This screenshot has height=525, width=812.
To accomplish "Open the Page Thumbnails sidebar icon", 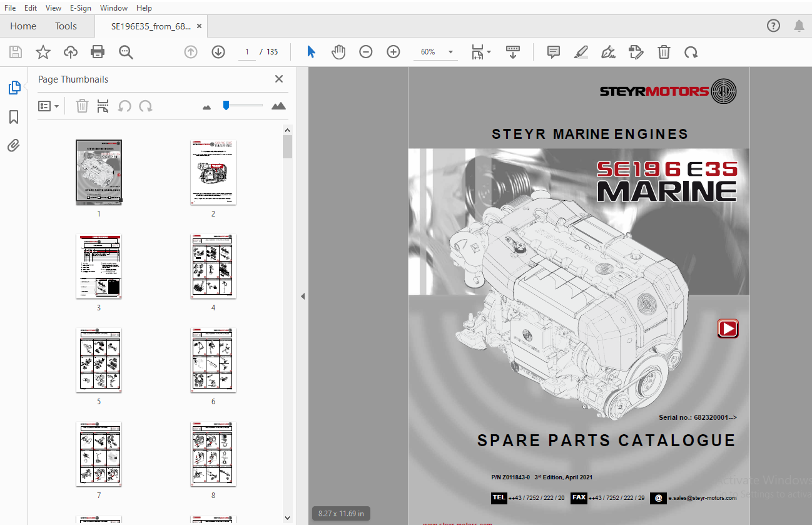I will tap(14, 88).
